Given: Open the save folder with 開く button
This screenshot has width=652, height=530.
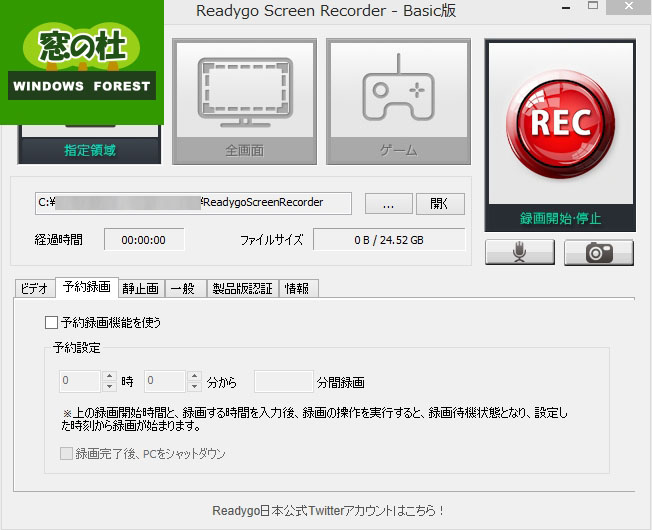Looking at the screenshot, I should coord(440,204).
